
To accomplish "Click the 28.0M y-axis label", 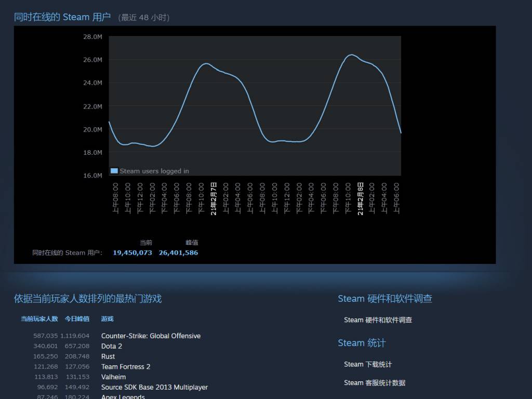I will click(92, 37).
